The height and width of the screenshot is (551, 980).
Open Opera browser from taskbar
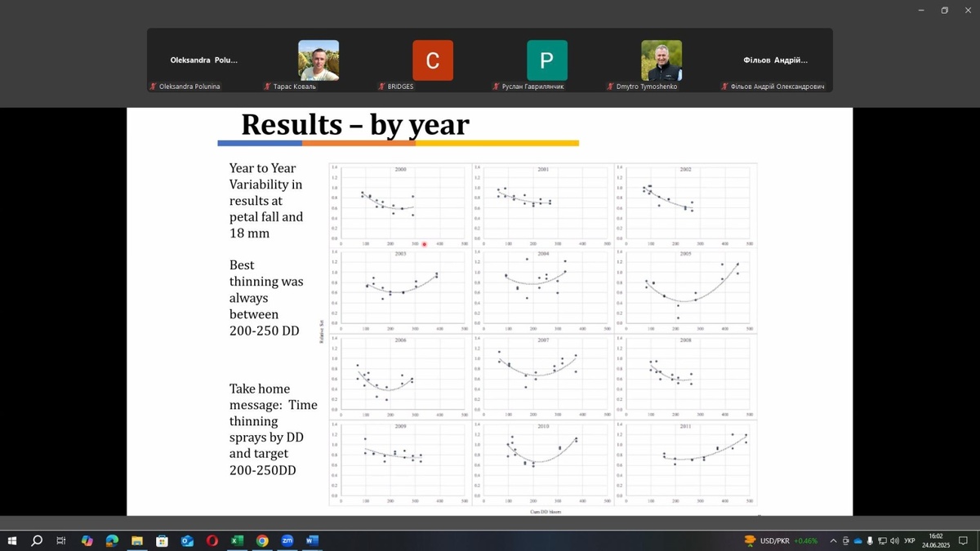tap(212, 540)
